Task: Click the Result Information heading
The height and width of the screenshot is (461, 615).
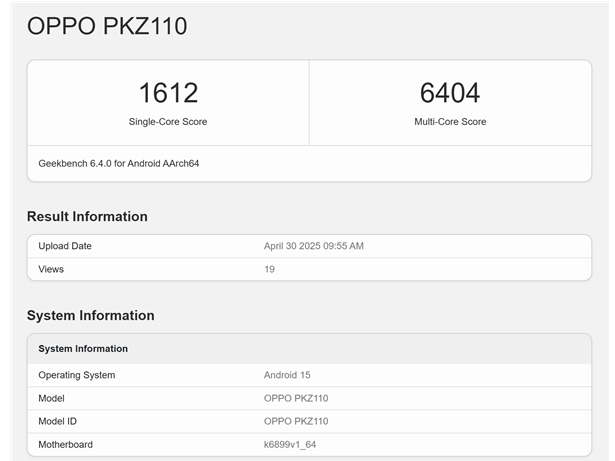Action: pyautogui.click(x=87, y=217)
